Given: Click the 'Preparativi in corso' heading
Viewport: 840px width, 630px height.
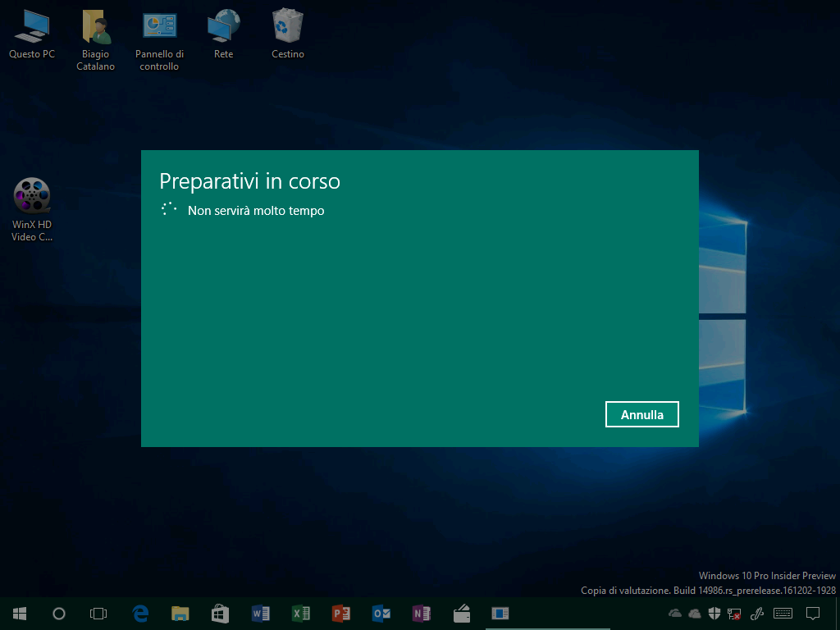Looking at the screenshot, I should coord(249,181).
